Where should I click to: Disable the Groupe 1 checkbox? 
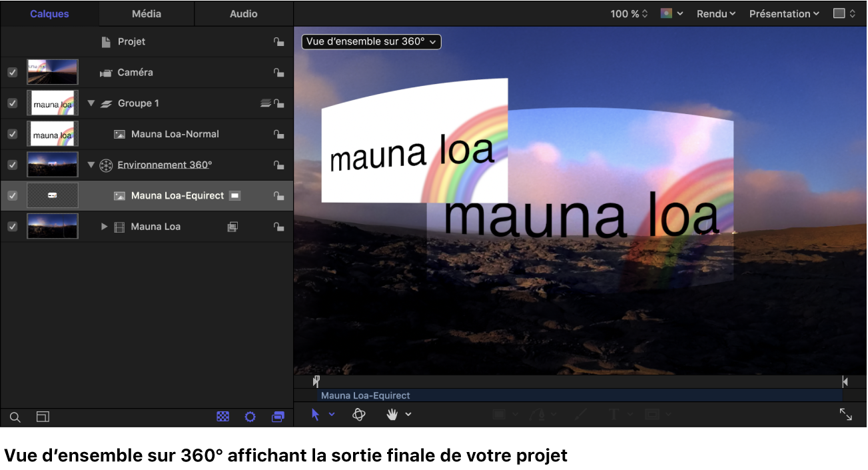[x=12, y=103]
